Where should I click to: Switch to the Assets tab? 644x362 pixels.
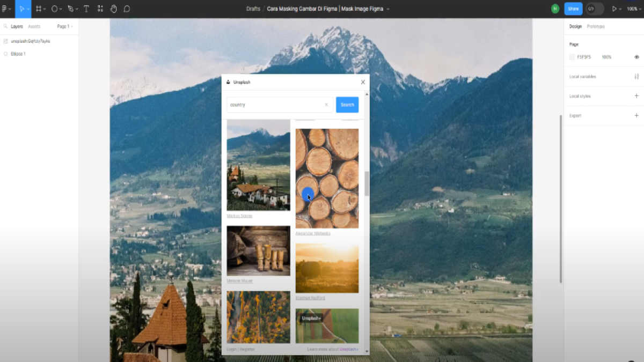coord(34,26)
